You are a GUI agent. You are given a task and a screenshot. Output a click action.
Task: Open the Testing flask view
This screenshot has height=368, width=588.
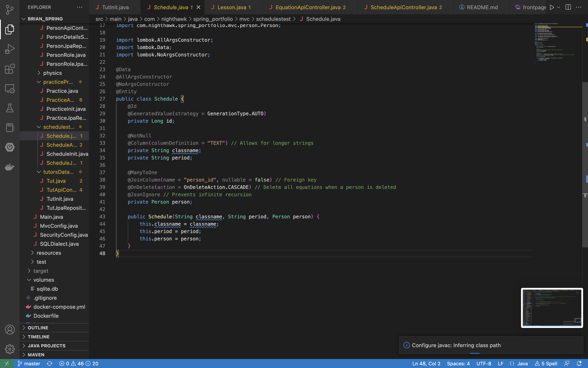[10, 108]
